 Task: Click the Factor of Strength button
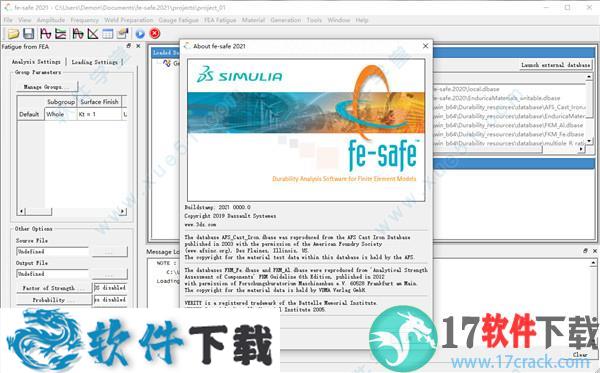tap(54, 288)
